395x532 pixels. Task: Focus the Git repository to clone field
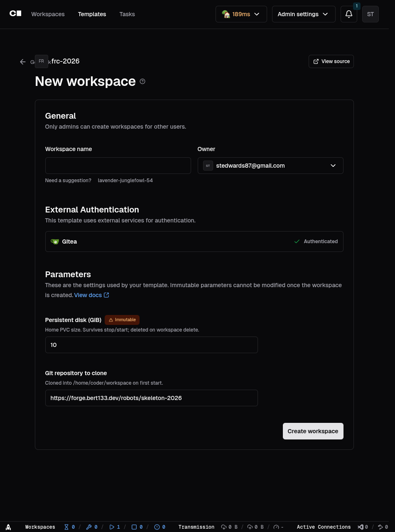click(x=152, y=398)
